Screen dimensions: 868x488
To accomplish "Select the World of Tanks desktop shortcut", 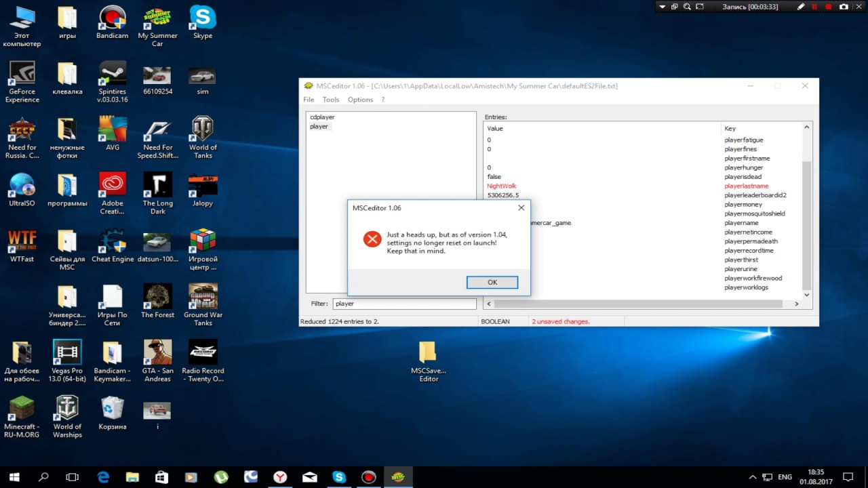I will (x=203, y=138).
